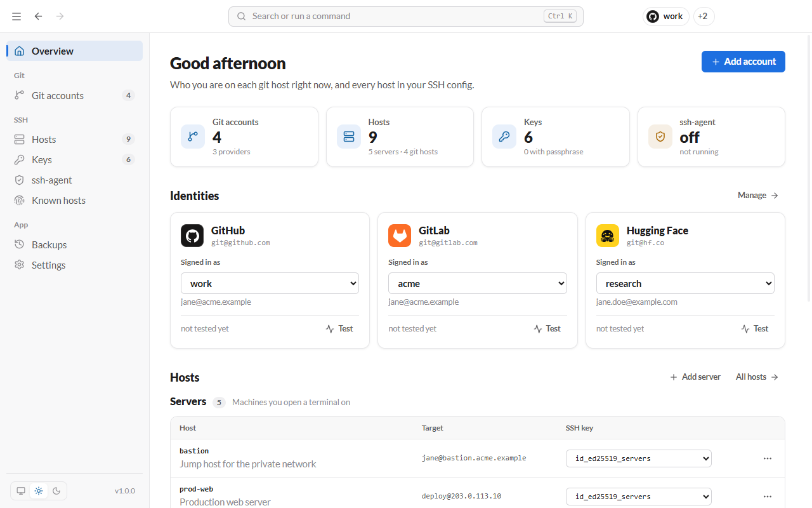Viewport: 812px width, 508px height.
Task: Open more options for bastion row
Action: [x=768, y=458]
